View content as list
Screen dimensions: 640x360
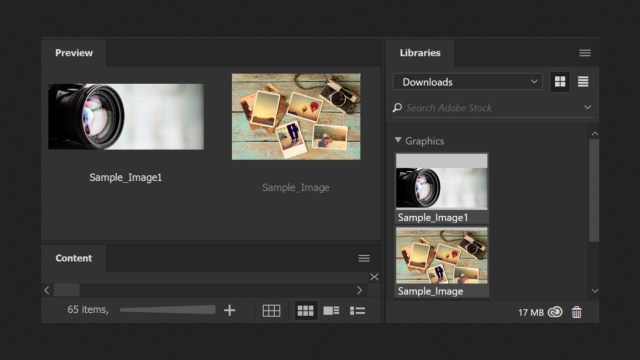tap(357, 311)
